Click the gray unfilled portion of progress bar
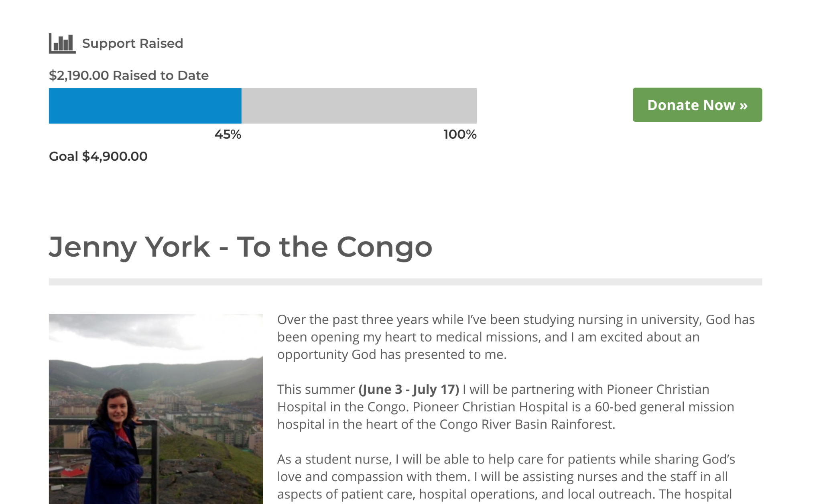 [x=359, y=106]
